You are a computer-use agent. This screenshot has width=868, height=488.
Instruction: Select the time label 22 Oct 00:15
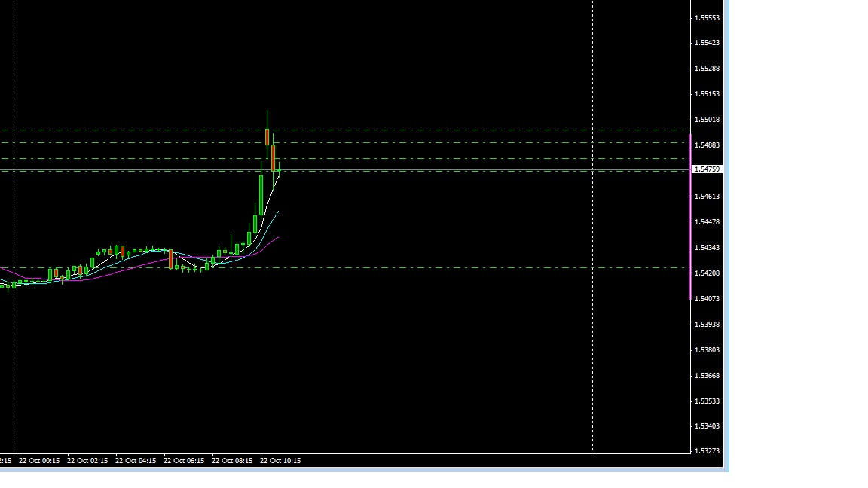point(38,460)
